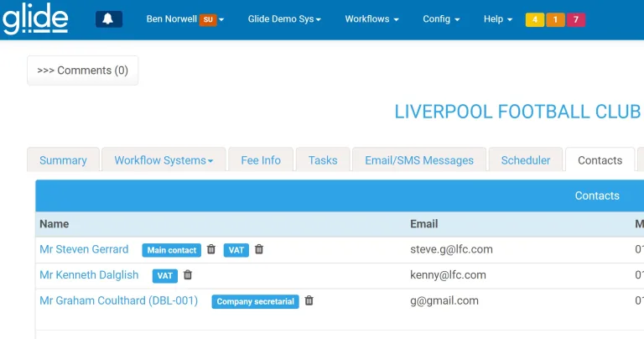Open Workflow Systems tab dropdown
644x339 pixels.
[164, 159]
